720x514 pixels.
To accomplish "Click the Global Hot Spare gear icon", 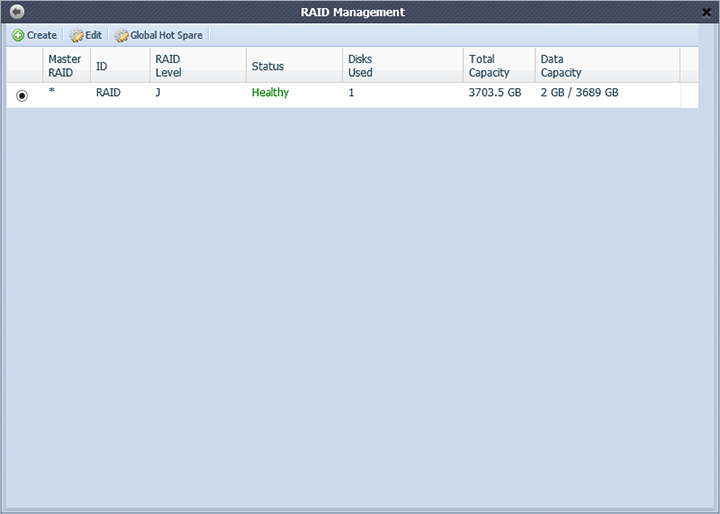I will 122,35.
